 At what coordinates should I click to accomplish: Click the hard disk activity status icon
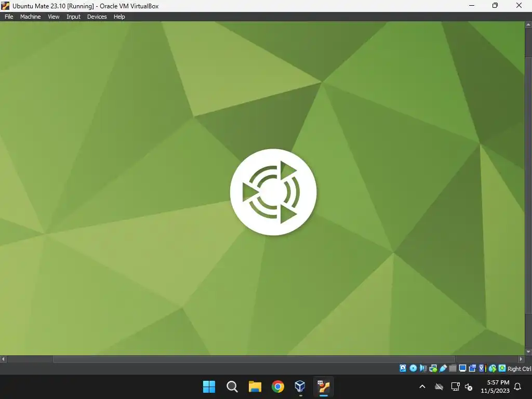[403, 368]
